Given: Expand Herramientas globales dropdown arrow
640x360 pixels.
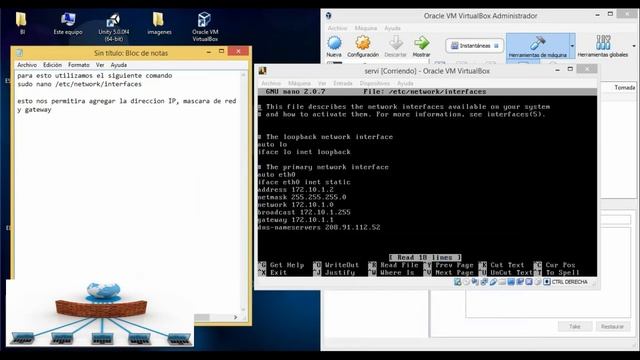Looking at the screenshot, I should [x=633, y=46].
